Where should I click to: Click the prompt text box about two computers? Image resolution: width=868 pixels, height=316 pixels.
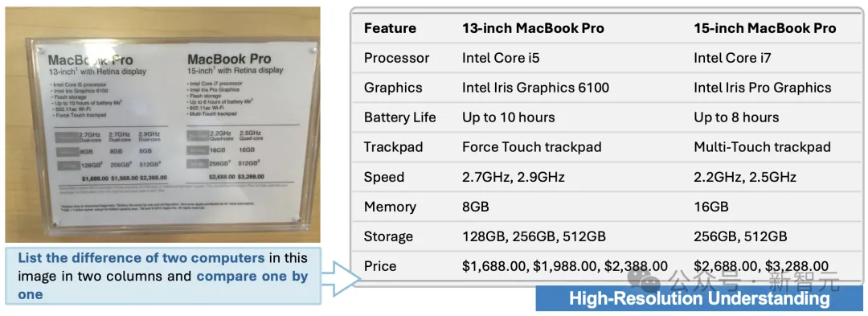[163, 276]
